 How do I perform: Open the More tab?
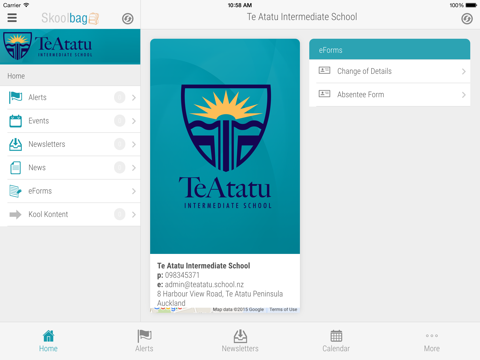tap(432, 341)
